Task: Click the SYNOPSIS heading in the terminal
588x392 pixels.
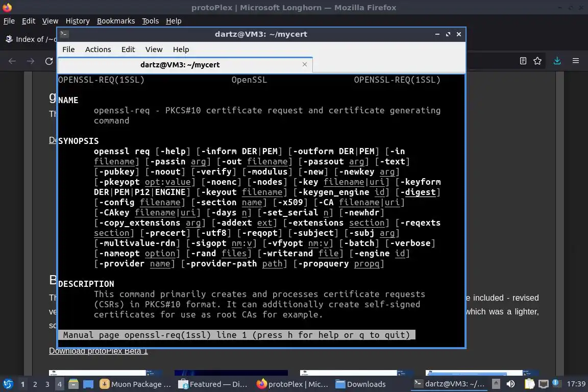Action: point(79,141)
